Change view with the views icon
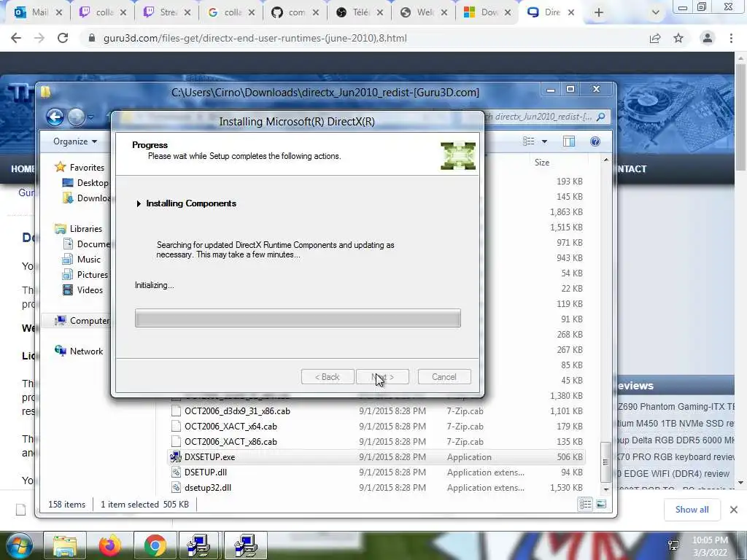Viewport: 747px width, 560px height. tap(528, 141)
